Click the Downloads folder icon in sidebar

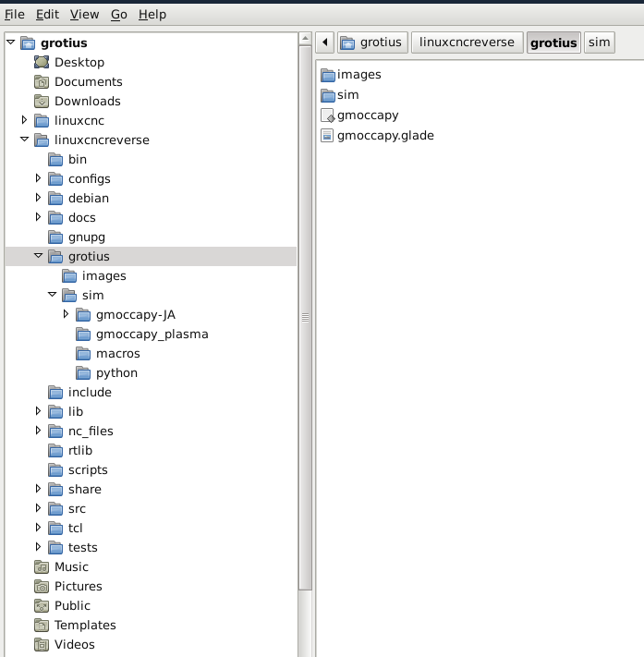click(x=42, y=101)
